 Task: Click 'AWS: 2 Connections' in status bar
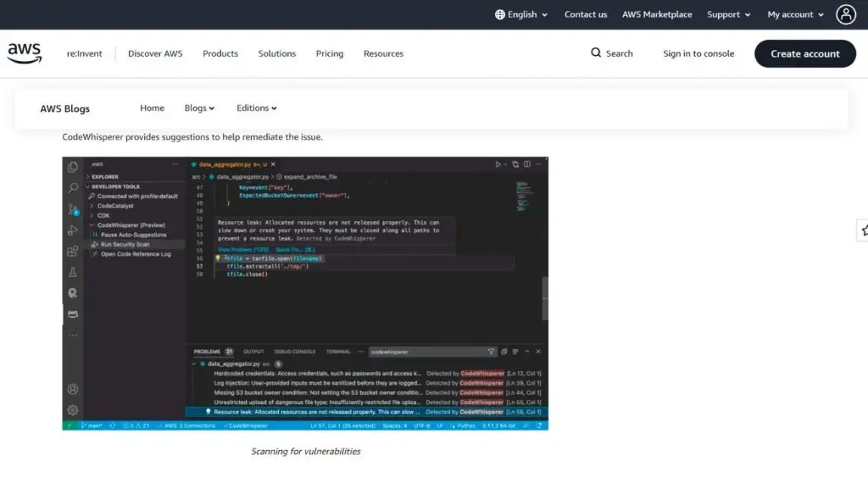click(186, 425)
